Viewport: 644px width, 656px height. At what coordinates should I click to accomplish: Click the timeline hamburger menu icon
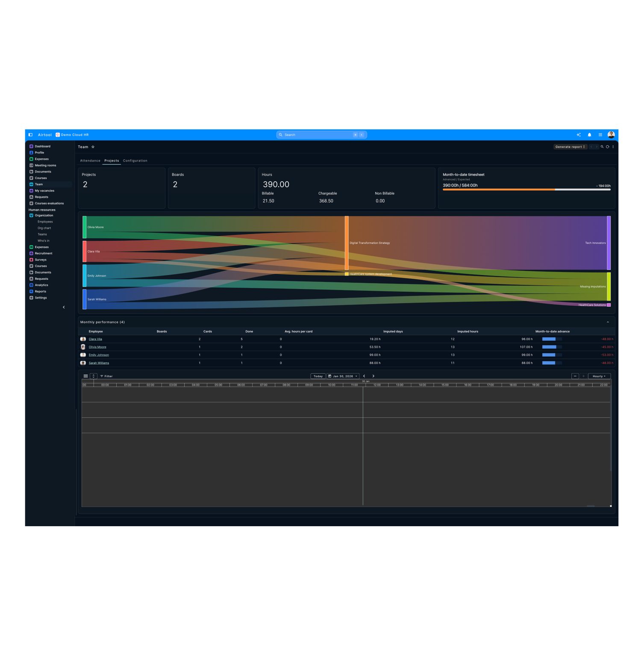(85, 376)
